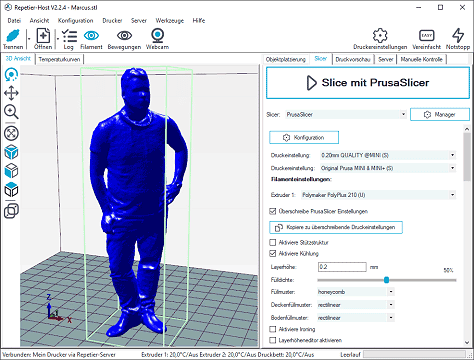The width and height of the screenshot is (474, 360).
Task: Enable the Aktiviere Stützstruktur checkbox
Action: pos(273,242)
